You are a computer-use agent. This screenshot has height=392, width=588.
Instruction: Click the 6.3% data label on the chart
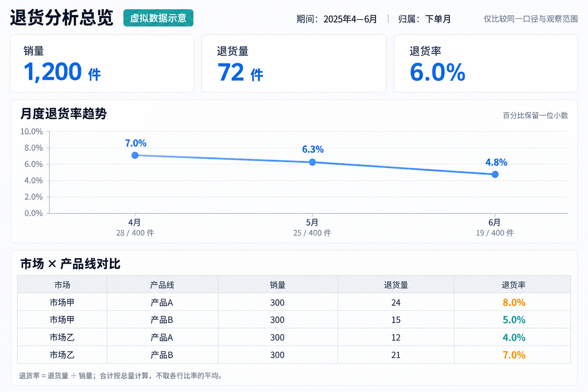313,149
